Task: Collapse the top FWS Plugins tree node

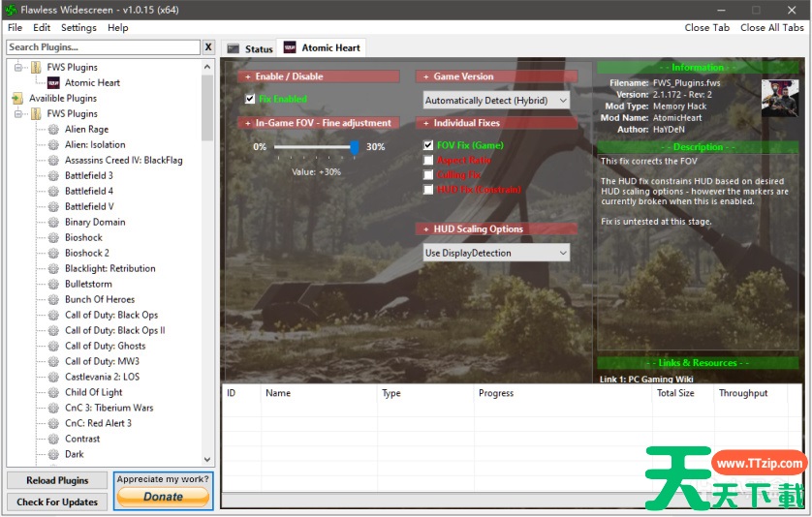Action: [18, 67]
